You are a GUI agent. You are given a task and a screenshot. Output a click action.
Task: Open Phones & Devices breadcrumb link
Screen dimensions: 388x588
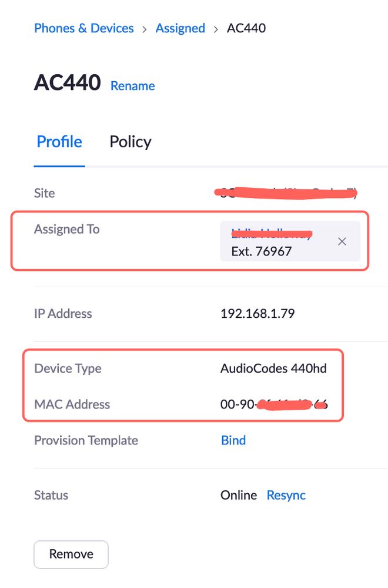pos(84,28)
